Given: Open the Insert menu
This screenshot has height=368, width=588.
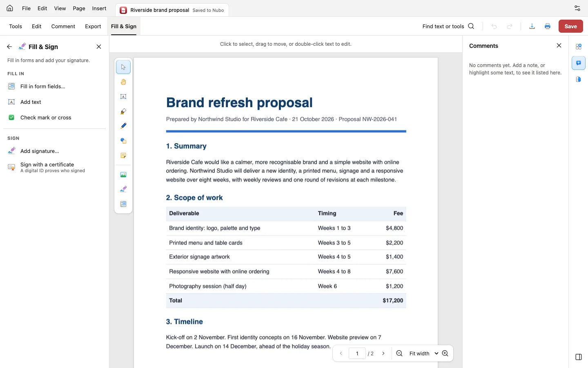Looking at the screenshot, I should click(x=99, y=8).
